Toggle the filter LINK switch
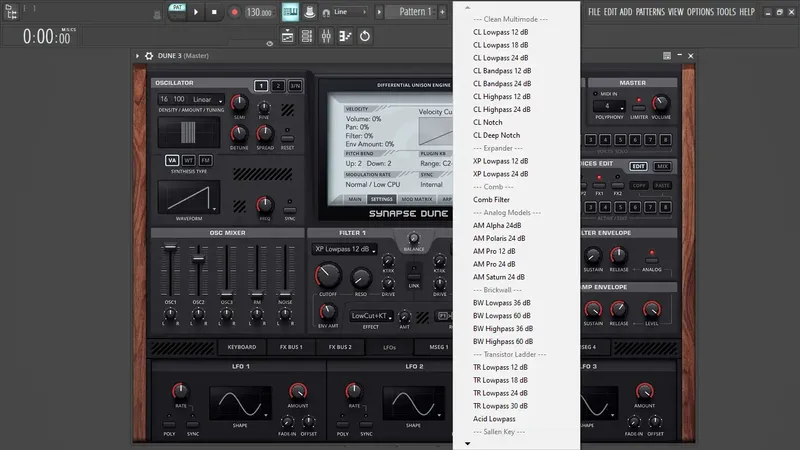Image resolution: width=800 pixels, height=450 pixels. (414, 276)
